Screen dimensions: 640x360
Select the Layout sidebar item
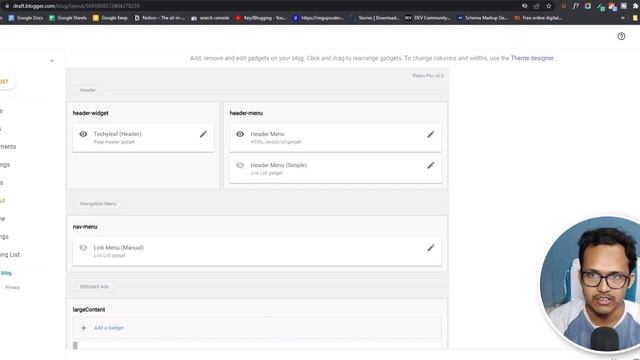tap(2, 200)
